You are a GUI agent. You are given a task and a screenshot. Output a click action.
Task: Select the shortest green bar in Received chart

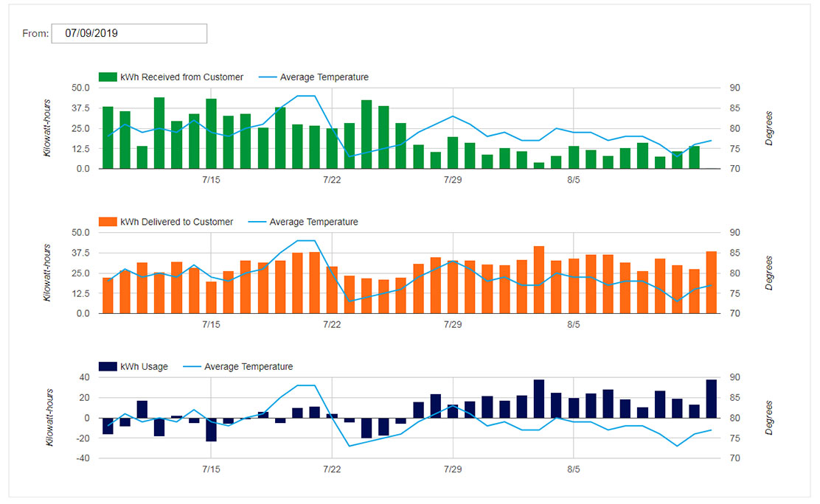[x=539, y=165]
